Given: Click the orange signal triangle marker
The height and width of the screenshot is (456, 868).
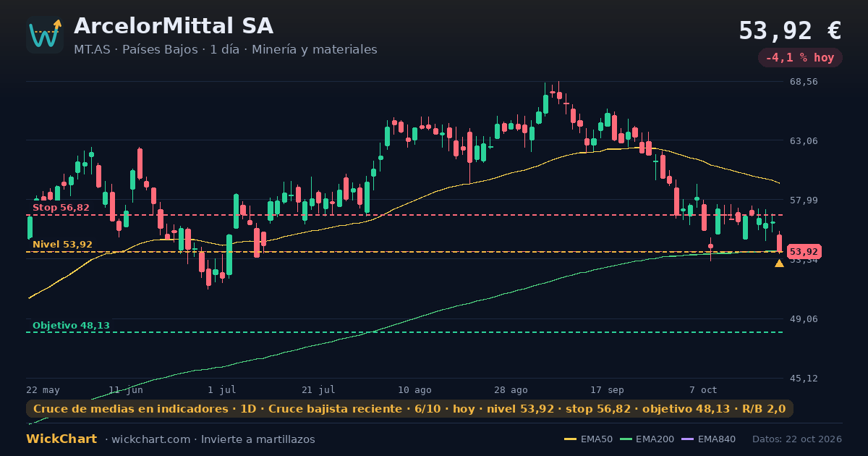Looking at the screenshot, I should point(779,263).
